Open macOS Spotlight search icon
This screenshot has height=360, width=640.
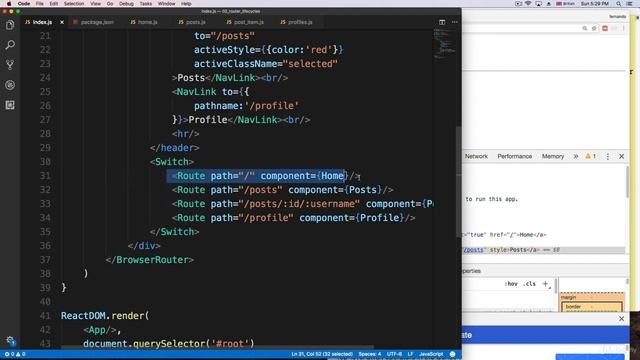point(619,4)
